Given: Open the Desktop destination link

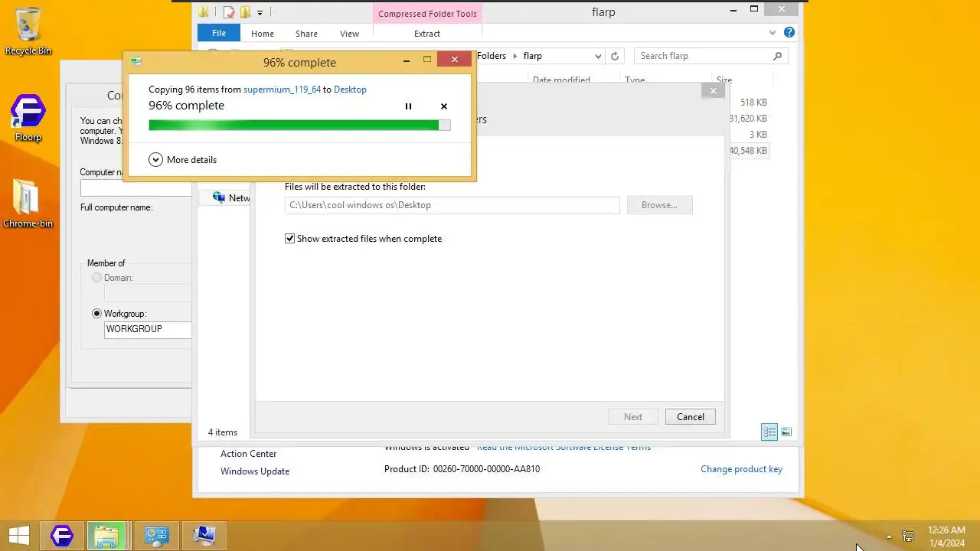Looking at the screenshot, I should [350, 90].
